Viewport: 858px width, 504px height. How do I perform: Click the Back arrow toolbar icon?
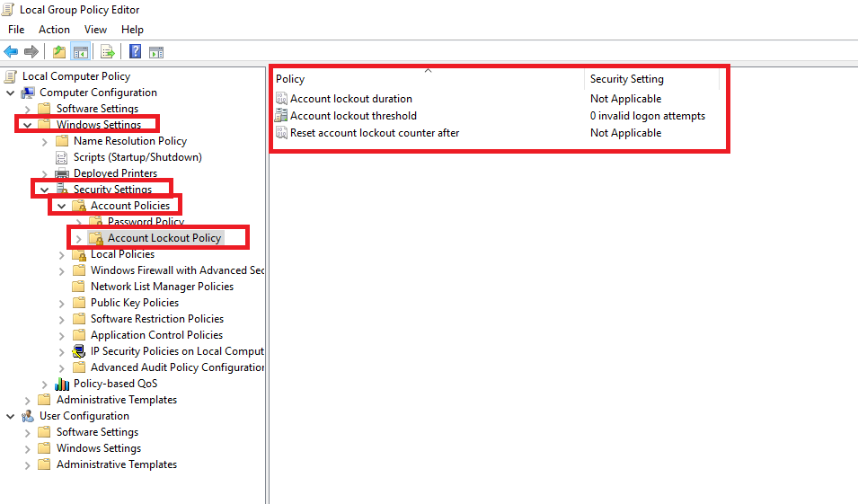coord(11,52)
